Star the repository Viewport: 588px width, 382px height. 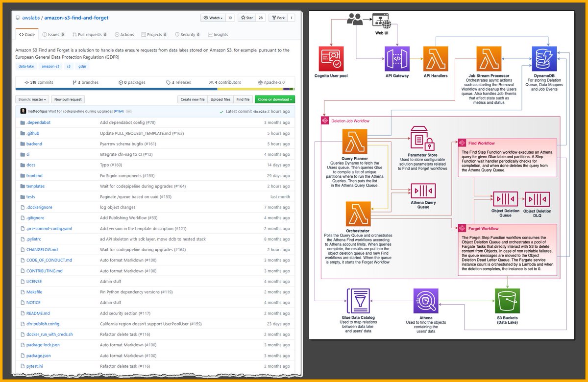[246, 18]
